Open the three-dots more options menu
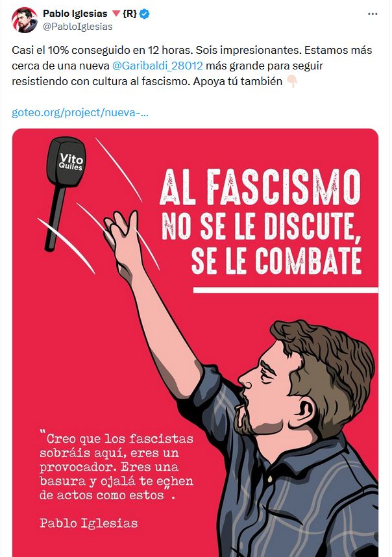 [373, 14]
